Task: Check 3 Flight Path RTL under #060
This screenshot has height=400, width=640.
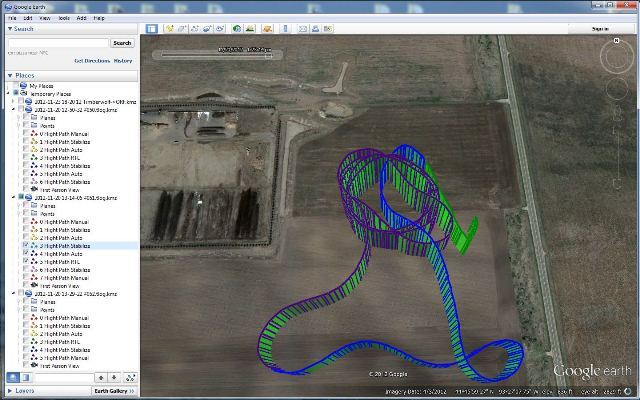Action: 26,158
